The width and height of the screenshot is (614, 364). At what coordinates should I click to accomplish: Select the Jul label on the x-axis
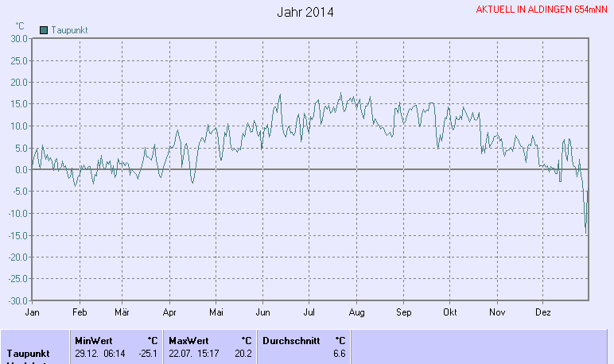point(309,312)
